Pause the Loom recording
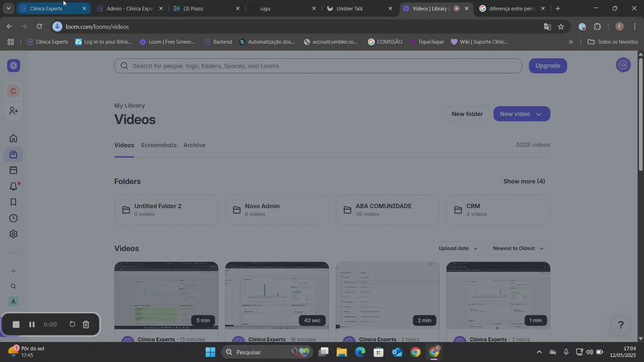 click(32, 324)
